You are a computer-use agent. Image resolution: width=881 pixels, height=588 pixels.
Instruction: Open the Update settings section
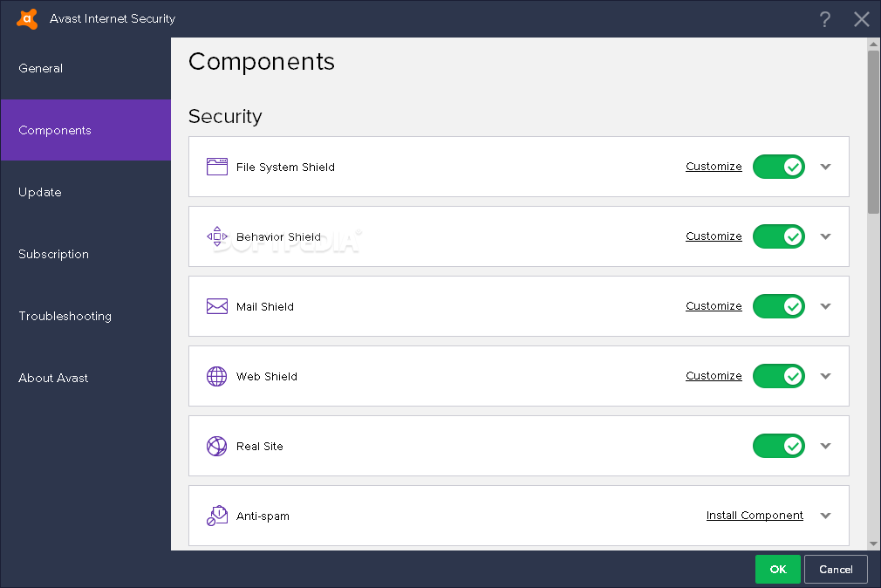tap(40, 192)
